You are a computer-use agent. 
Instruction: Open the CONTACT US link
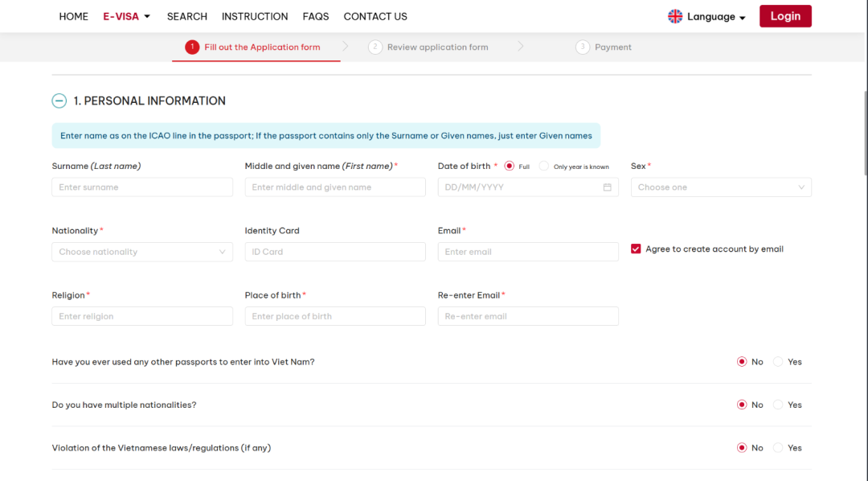click(375, 17)
